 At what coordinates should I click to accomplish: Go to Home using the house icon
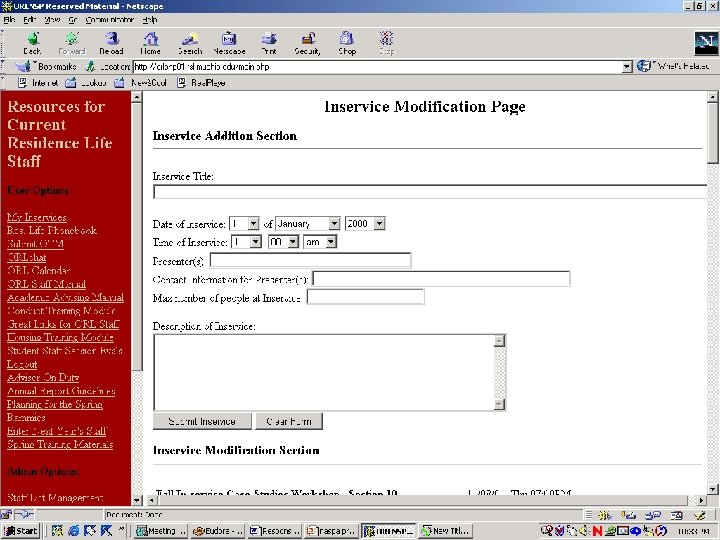coord(150,43)
